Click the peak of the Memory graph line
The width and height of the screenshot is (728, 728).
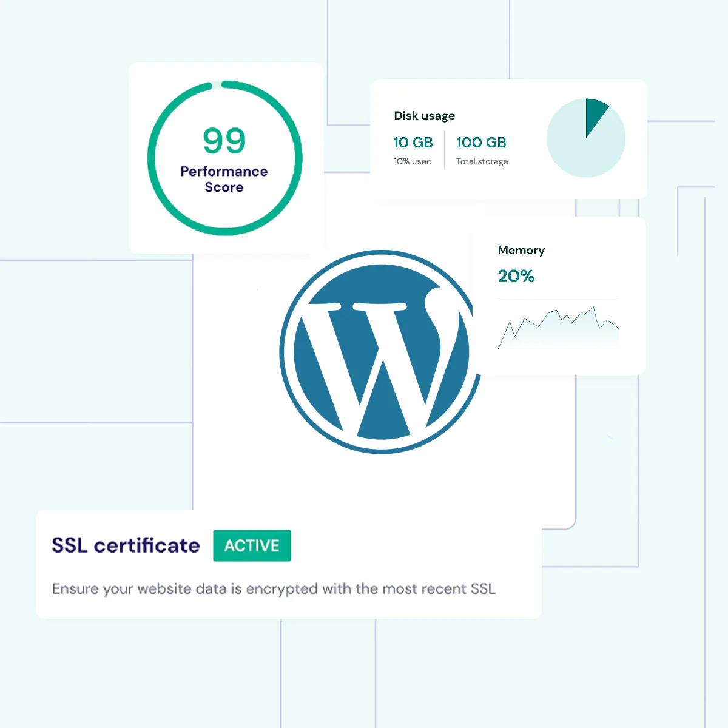[594, 307]
